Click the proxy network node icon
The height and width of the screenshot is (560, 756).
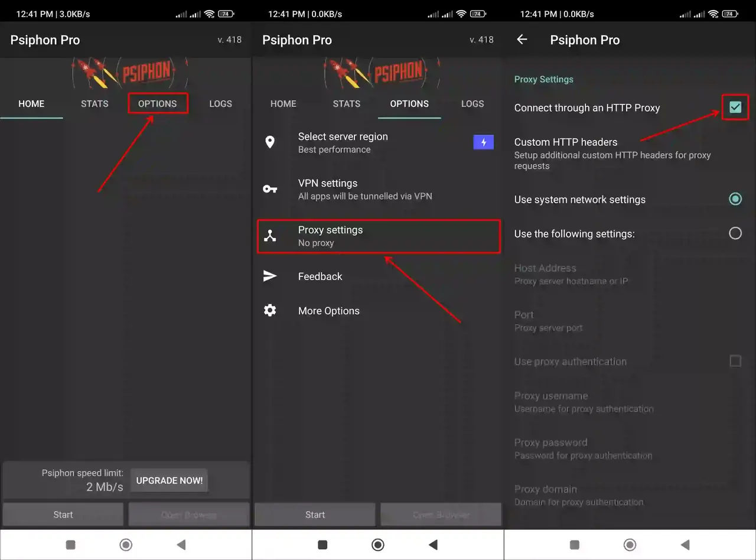270,236
